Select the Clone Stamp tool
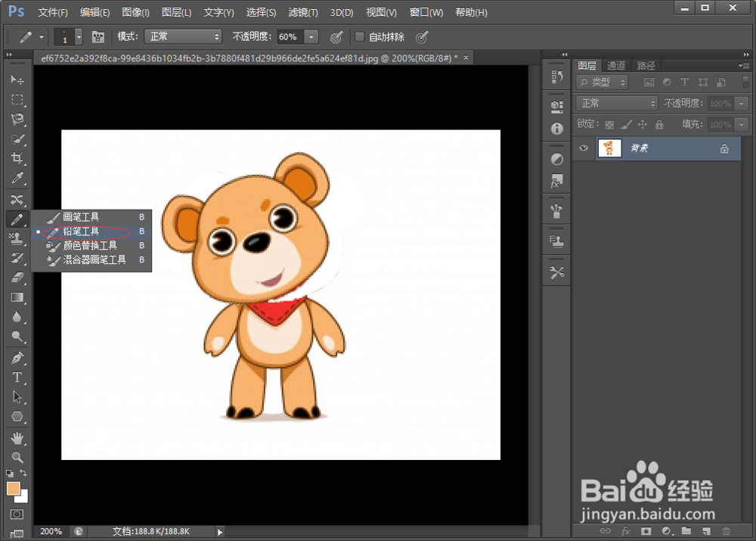This screenshot has height=541, width=756. point(17,238)
